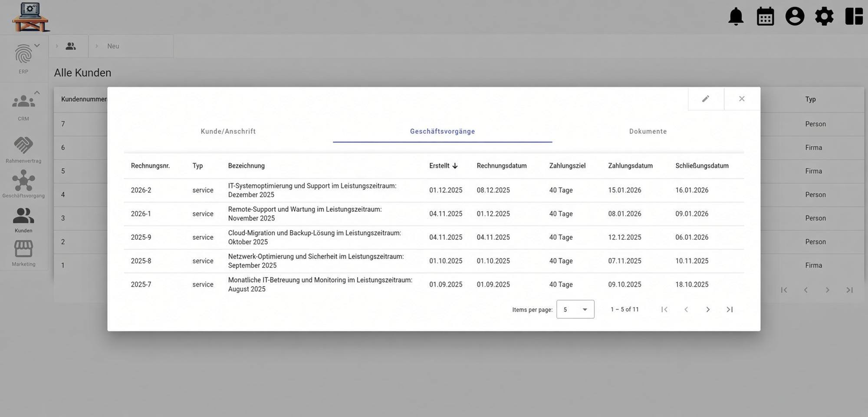Select the Geschäftsvorgänge tab
The image size is (868, 417).
pyautogui.click(x=442, y=131)
